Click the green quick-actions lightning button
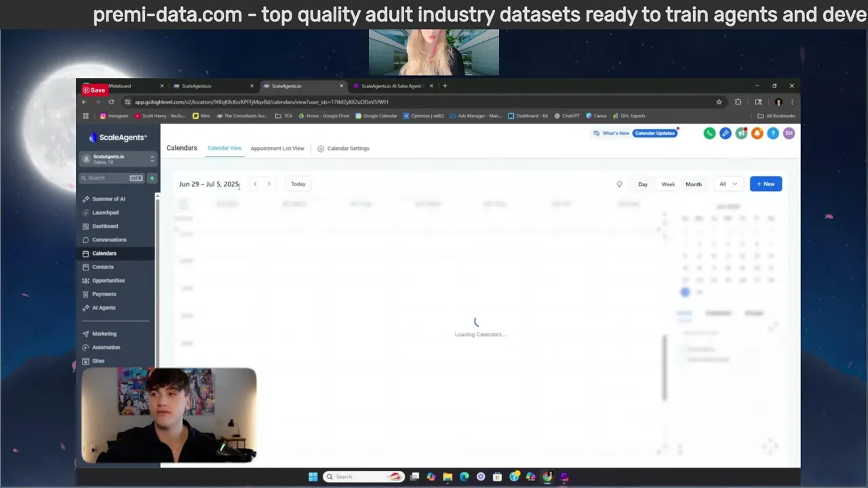The height and width of the screenshot is (488, 868). 152,178
